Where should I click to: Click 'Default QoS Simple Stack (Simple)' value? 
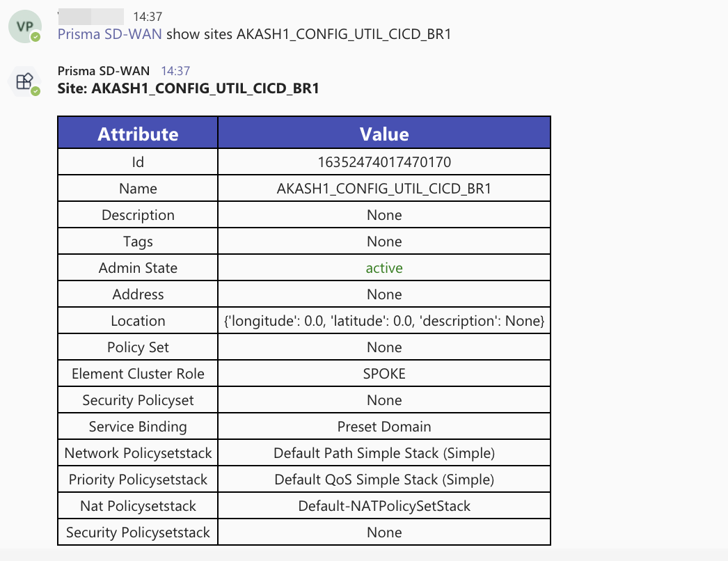pyautogui.click(x=384, y=480)
